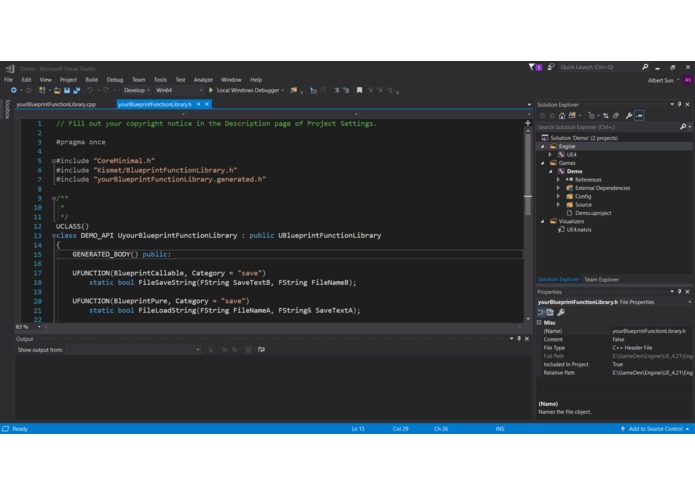Screen dimensions: 695x494
Task: Open the Win64 platform dropdown
Action: click(x=179, y=90)
